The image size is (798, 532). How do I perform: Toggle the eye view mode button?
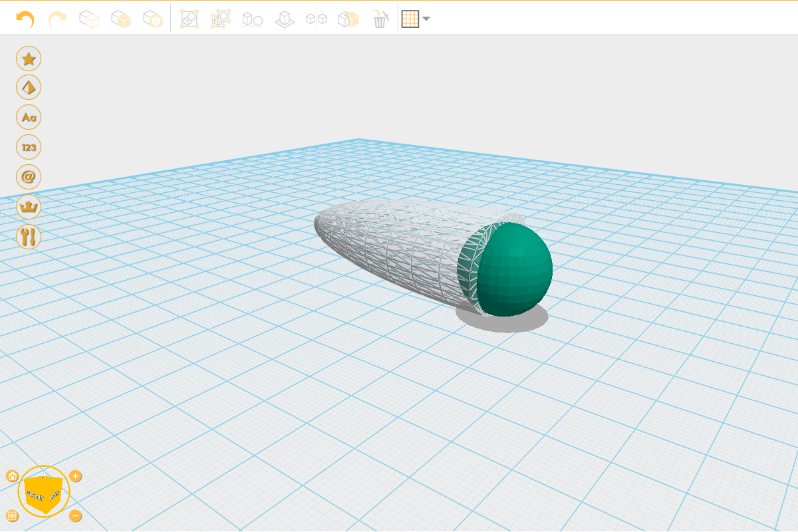click(12, 515)
